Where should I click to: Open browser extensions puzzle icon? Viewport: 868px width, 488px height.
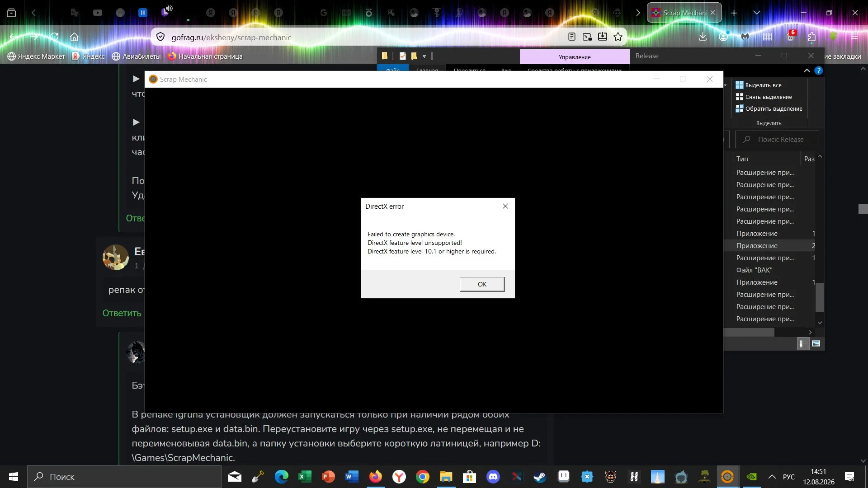[x=811, y=37]
